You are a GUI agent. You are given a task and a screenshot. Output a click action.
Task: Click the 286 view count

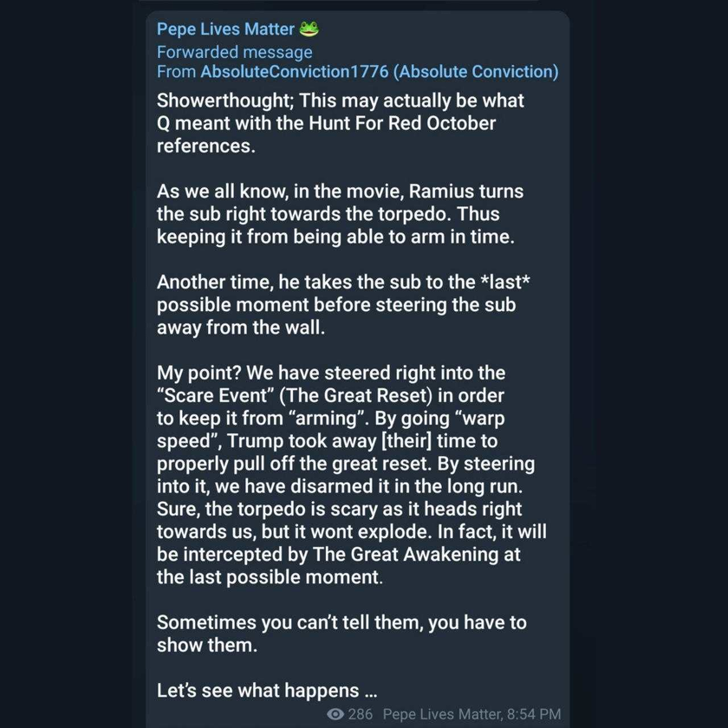tap(361, 714)
